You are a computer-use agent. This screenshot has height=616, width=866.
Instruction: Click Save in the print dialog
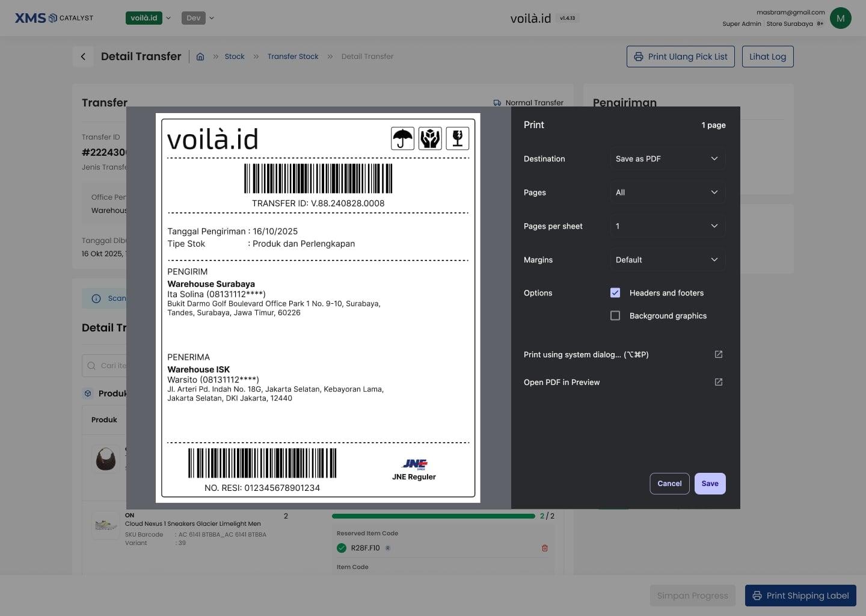[710, 484]
